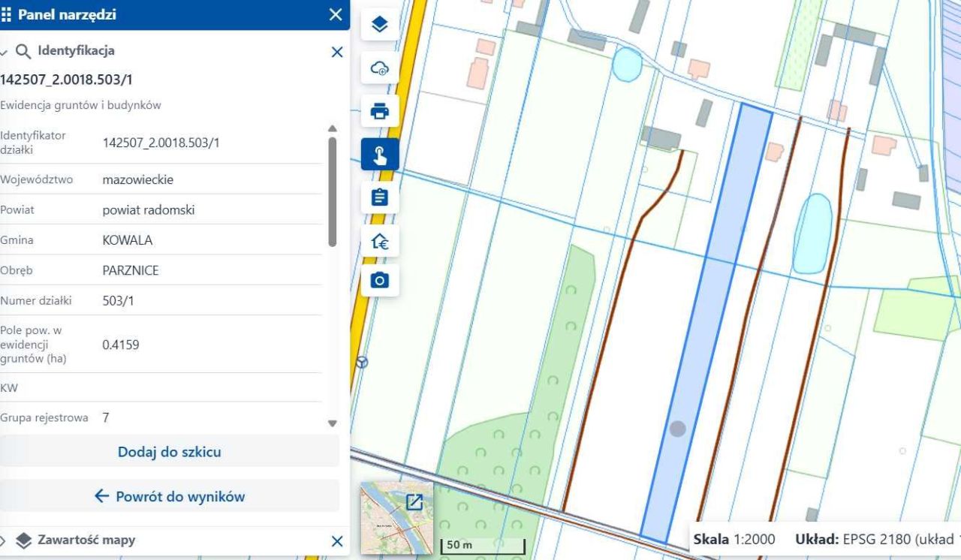Open the overview minimap thumbnail
Viewport: 961px width, 560px height.
click(x=397, y=518)
